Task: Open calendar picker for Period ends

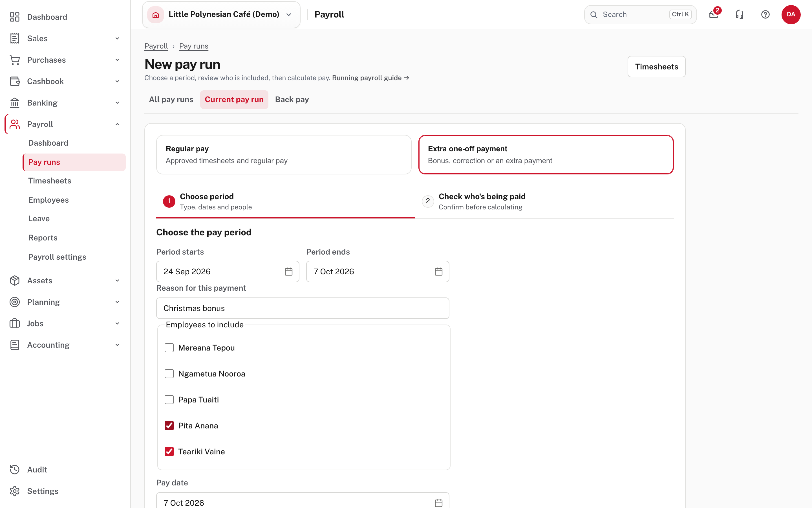Action: click(438, 271)
